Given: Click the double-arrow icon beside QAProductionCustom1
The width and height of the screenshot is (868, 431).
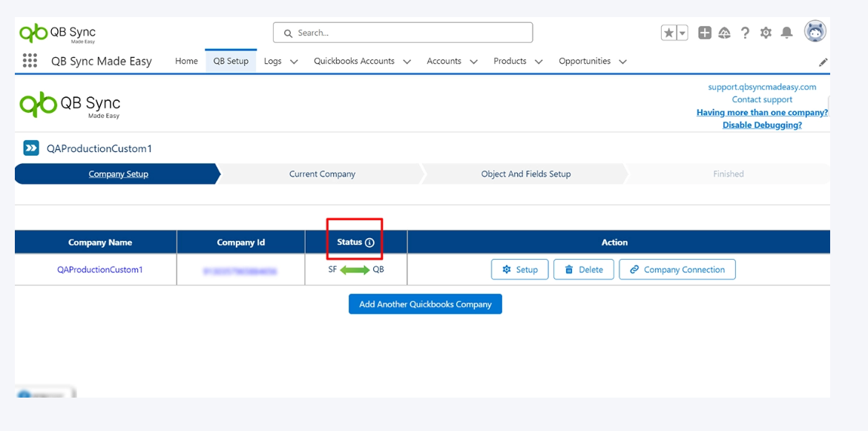Looking at the screenshot, I should [31, 148].
